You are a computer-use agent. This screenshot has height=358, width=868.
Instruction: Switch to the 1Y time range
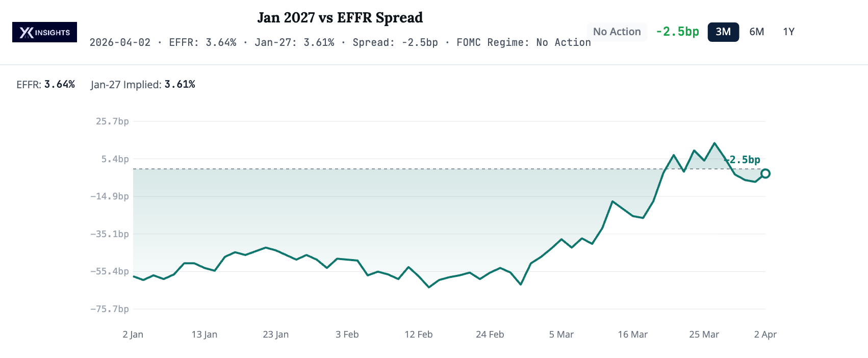[788, 32]
